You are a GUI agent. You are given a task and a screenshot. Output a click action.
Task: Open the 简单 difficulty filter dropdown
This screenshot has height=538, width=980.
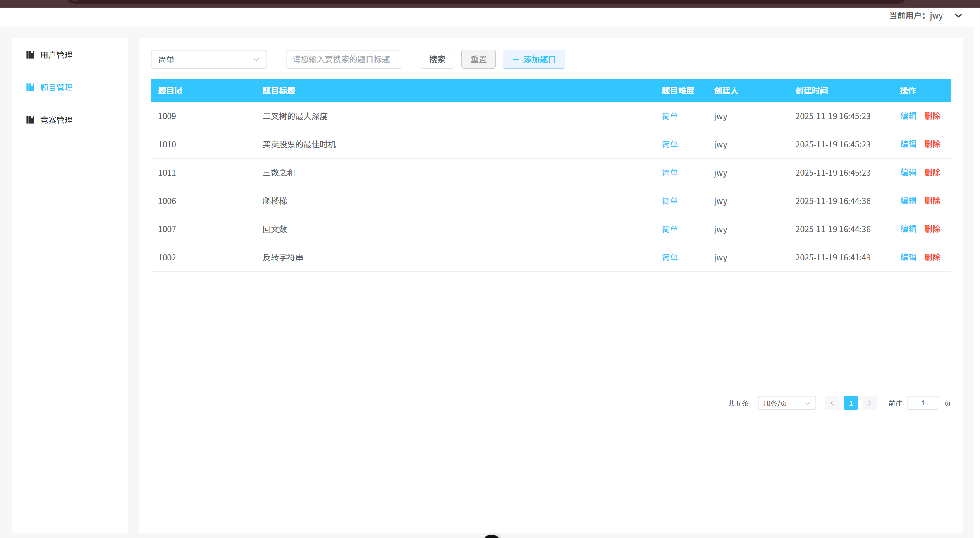209,59
